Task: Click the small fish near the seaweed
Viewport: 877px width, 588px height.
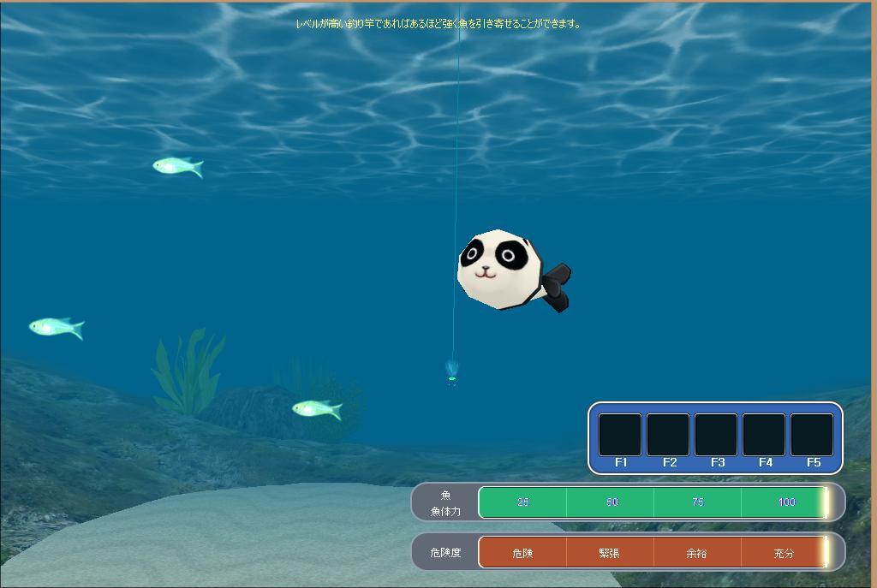Action: click(x=317, y=410)
